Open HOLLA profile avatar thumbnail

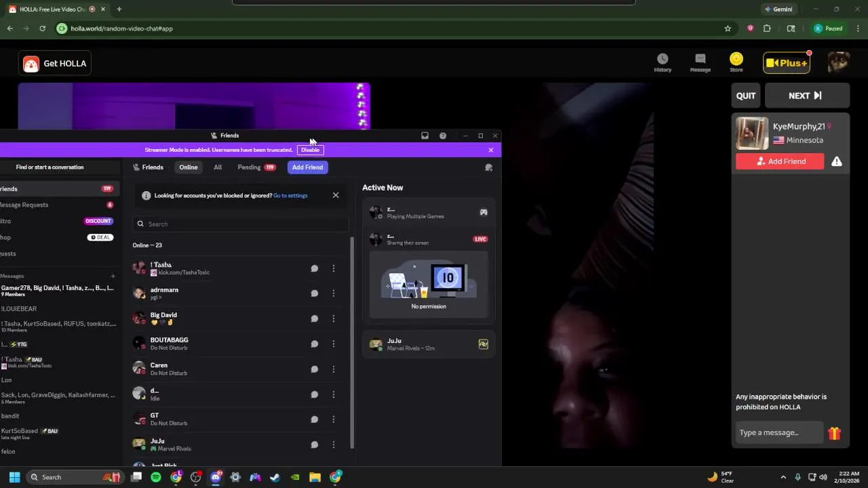[x=839, y=62]
